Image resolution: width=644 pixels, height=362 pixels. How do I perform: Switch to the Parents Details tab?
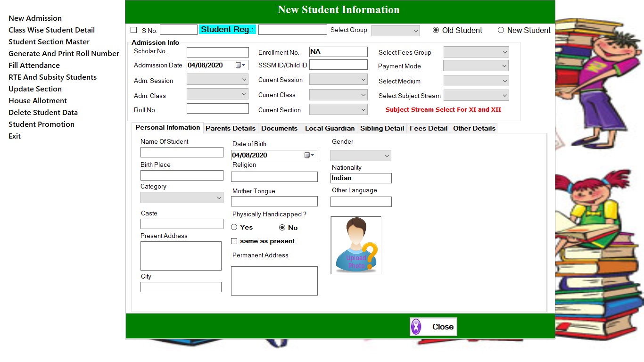231,128
